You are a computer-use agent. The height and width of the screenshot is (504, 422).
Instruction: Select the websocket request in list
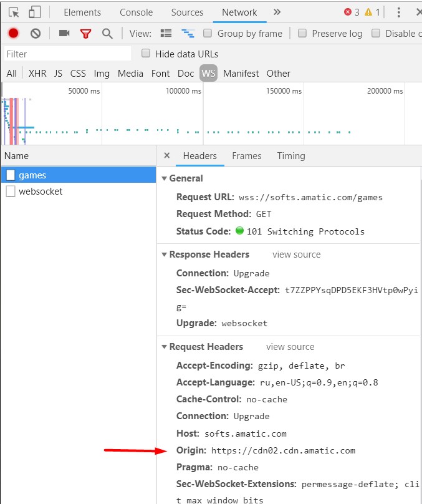pos(41,191)
